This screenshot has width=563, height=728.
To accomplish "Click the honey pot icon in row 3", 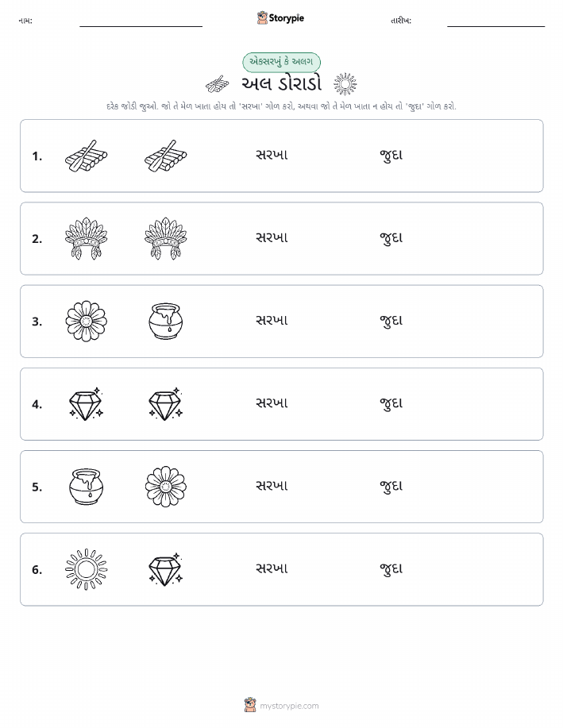I will (166, 322).
